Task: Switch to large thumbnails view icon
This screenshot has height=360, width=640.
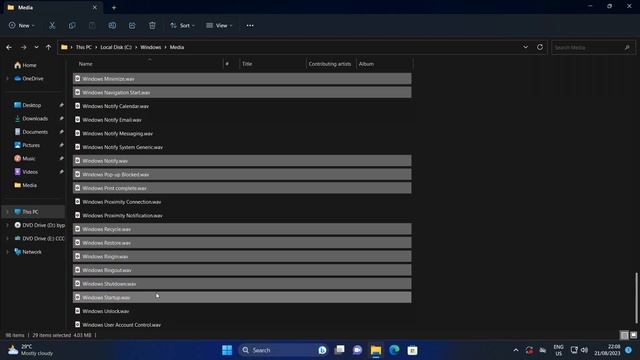Action: [633, 335]
